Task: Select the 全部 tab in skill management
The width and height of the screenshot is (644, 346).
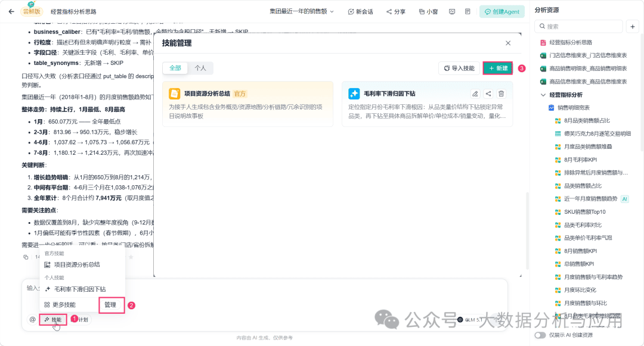Action: [175, 68]
